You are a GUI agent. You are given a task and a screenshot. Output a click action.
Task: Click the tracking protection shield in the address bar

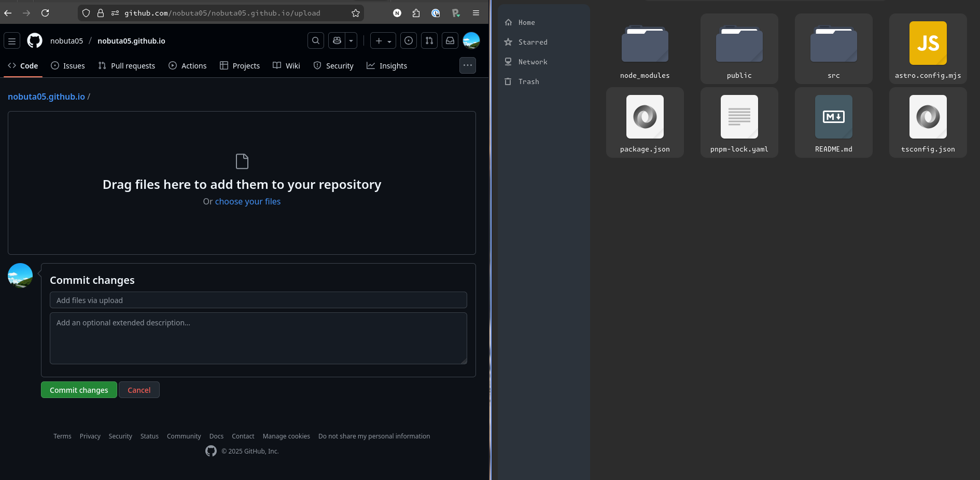[x=86, y=13]
